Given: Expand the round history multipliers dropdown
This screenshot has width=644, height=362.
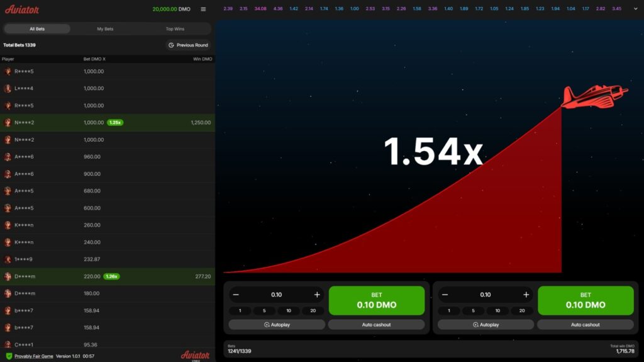Looking at the screenshot, I should [x=635, y=9].
